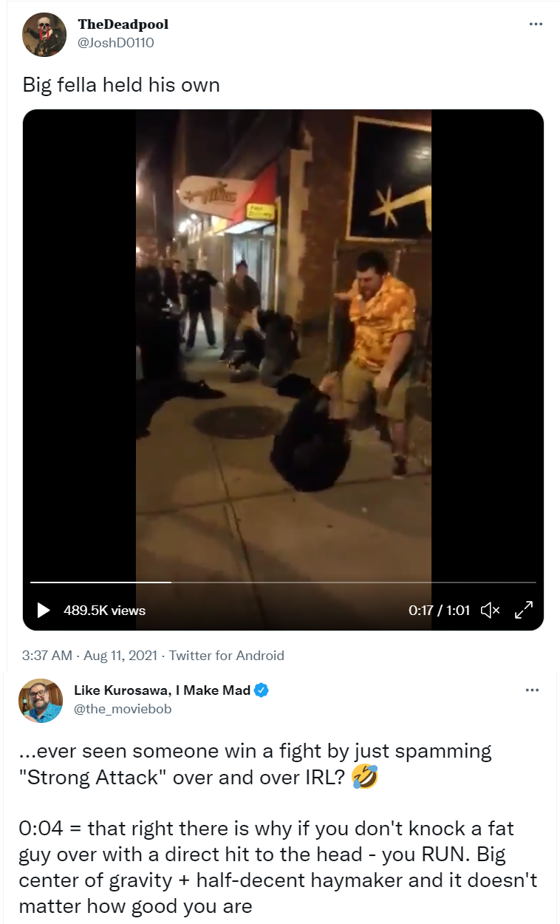Click the blue verified badge
Viewport: 560px width, 924px height.
(261, 690)
